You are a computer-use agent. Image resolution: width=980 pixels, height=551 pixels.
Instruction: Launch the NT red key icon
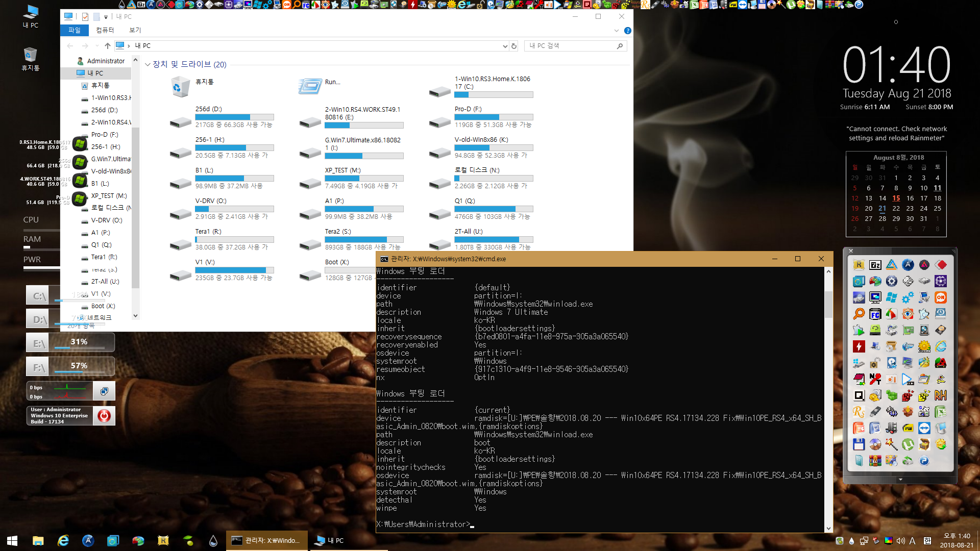tap(875, 379)
